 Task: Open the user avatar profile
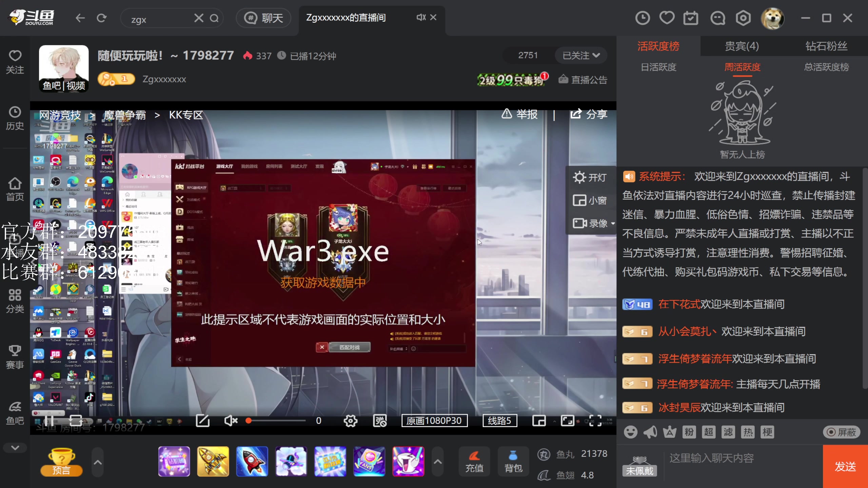tap(772, 19)
